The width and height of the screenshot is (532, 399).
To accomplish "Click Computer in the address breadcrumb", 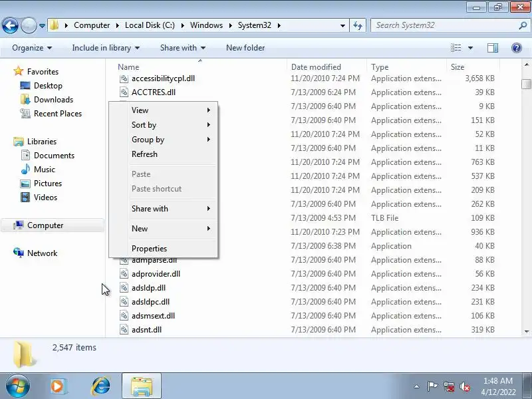I will [x=92, y=25].
